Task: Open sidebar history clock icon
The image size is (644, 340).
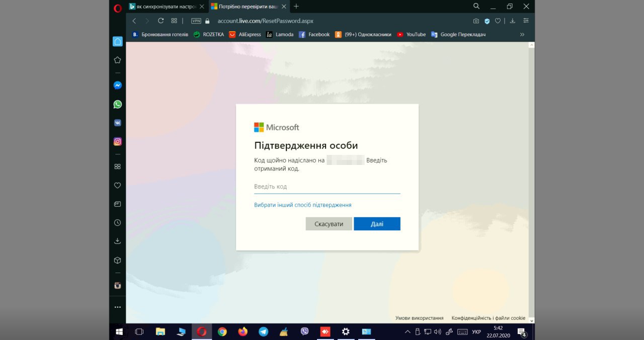Action: click(x=117, y=222)
